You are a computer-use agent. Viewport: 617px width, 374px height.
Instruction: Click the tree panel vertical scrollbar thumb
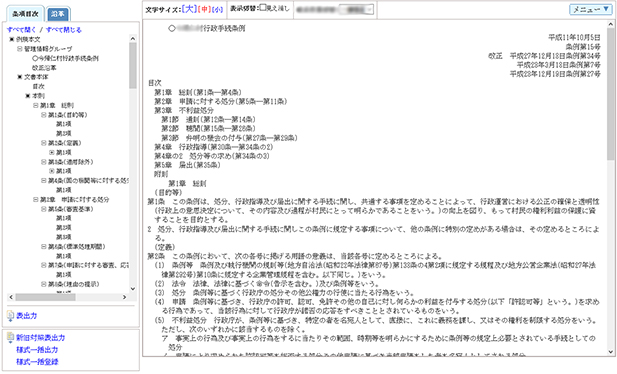point(133,65)
